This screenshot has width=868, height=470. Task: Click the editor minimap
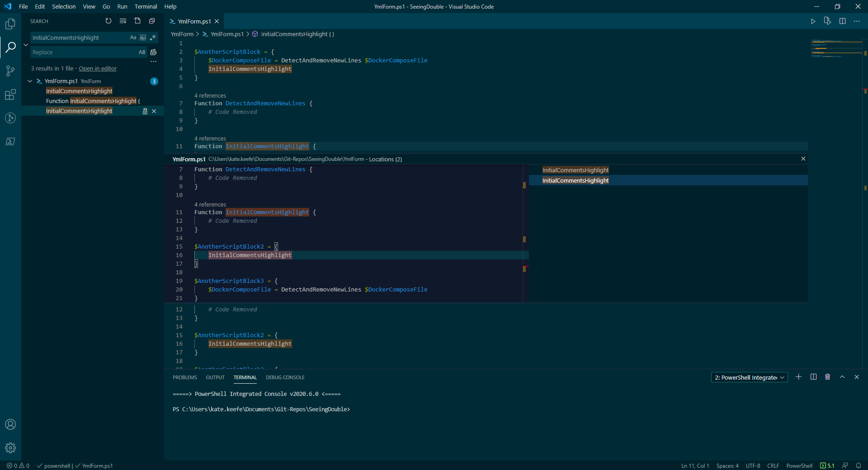click(x=836, y=49)
